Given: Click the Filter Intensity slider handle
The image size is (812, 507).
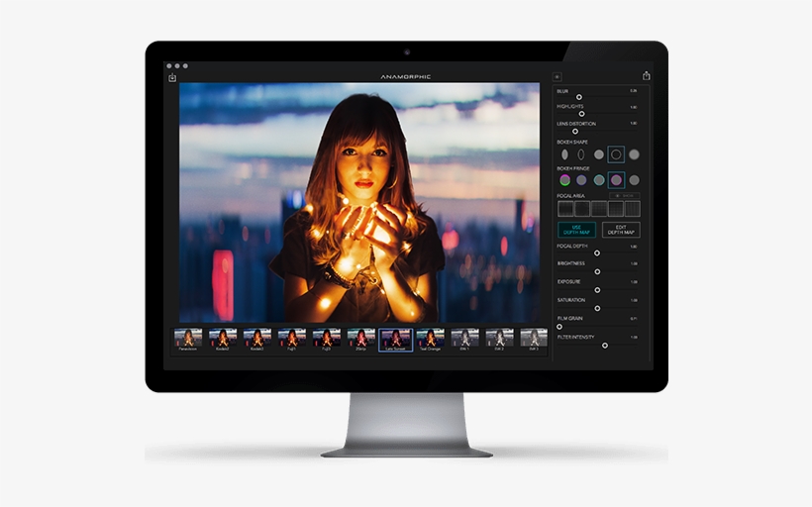Looking at the screenshot, I should 605,345.
